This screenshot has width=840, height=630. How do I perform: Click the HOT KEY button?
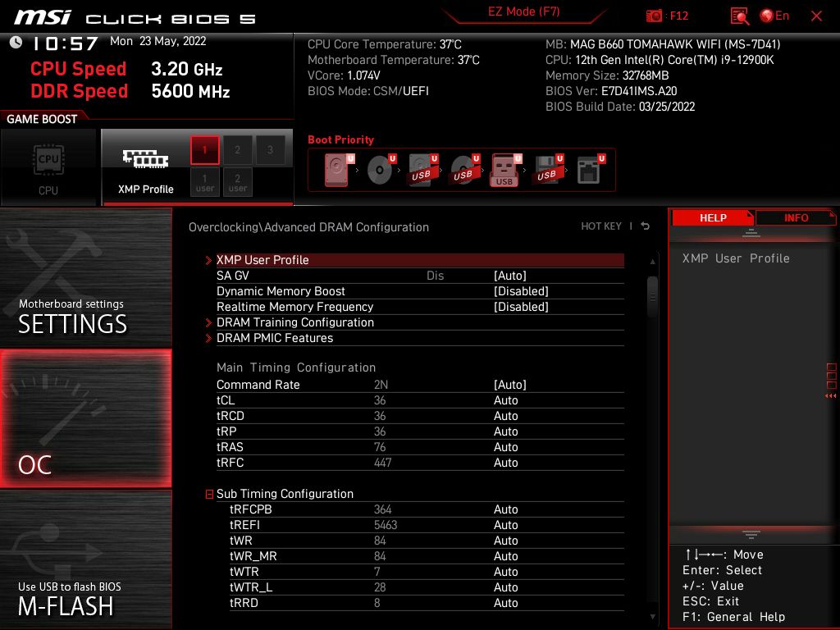point(601,226)
